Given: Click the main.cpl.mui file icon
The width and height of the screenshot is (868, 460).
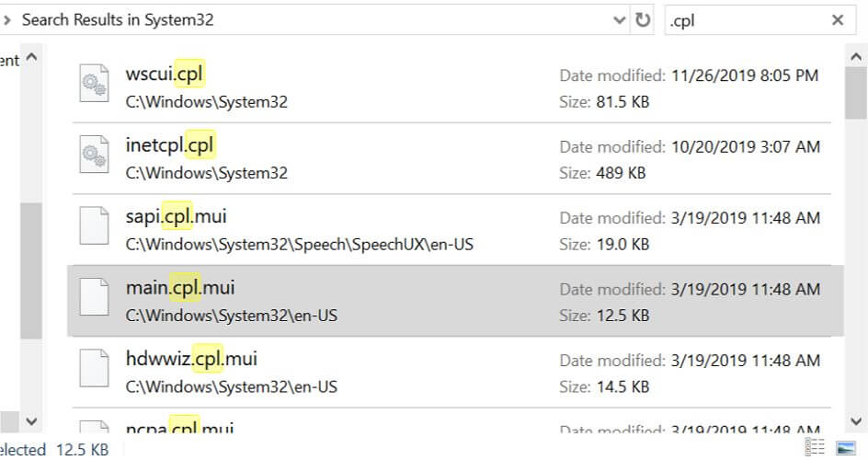Looking at the screenshot, I should tap(95, 300).
